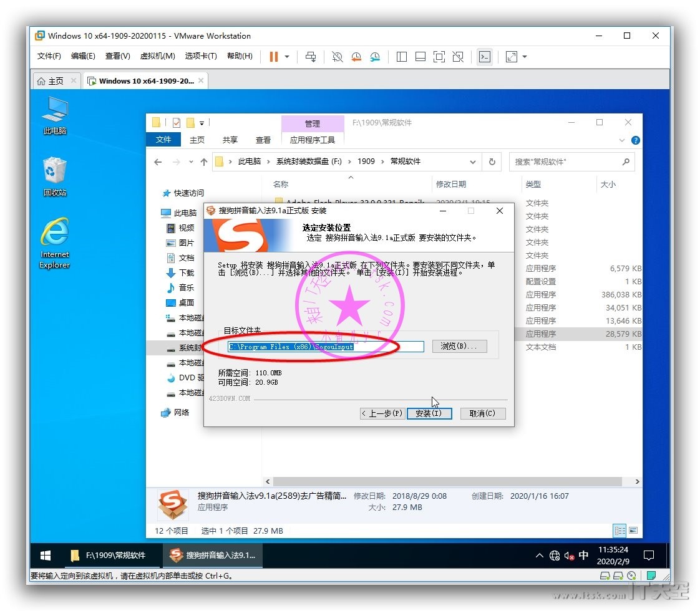Select 下载 in the navigation pane

pyautogui.click(x=180, y=273)
